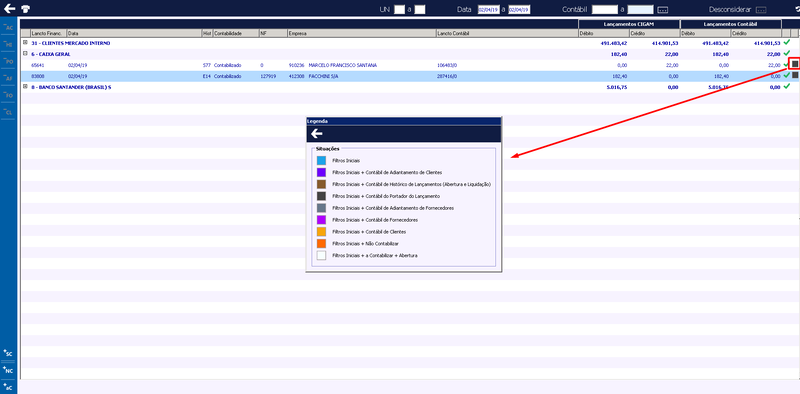Expand the 31 - CLIENTES MERCADO INTERNO group
Viewport: 800px width, 394px height.
pos(25,43)
